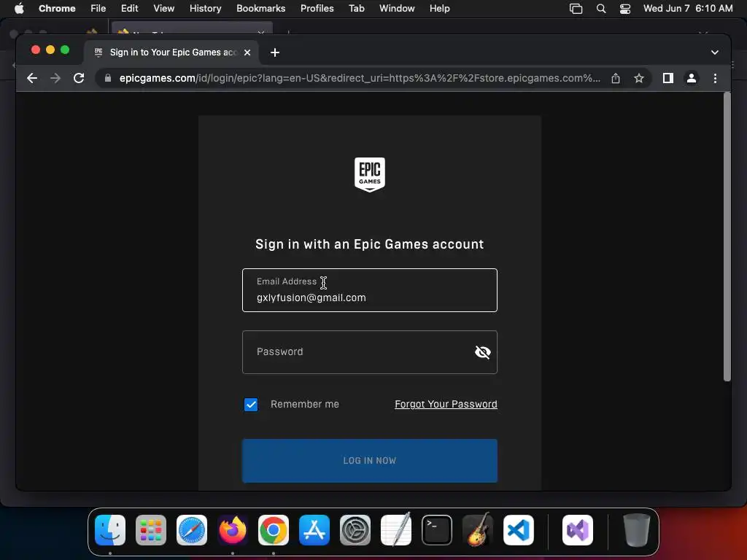
Task: Open the File menu
Action: [98, 9]
